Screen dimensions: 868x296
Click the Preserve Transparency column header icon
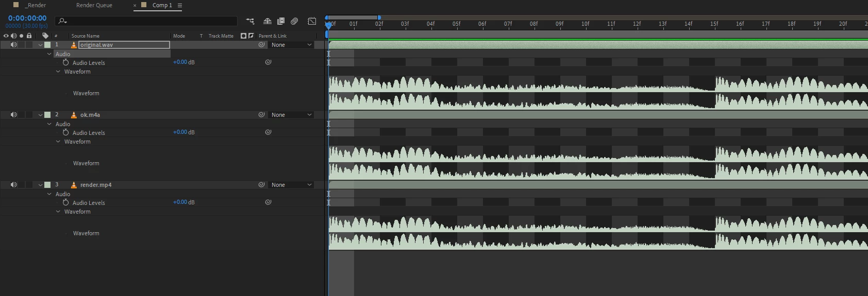pos(202,36)
